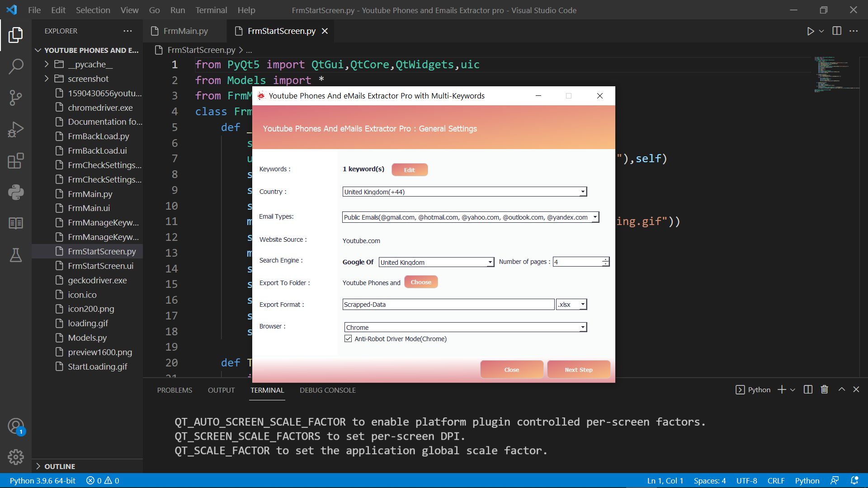The image size is (868, 488).
Task: Click the editor minimap
Action: click(836, 75)
